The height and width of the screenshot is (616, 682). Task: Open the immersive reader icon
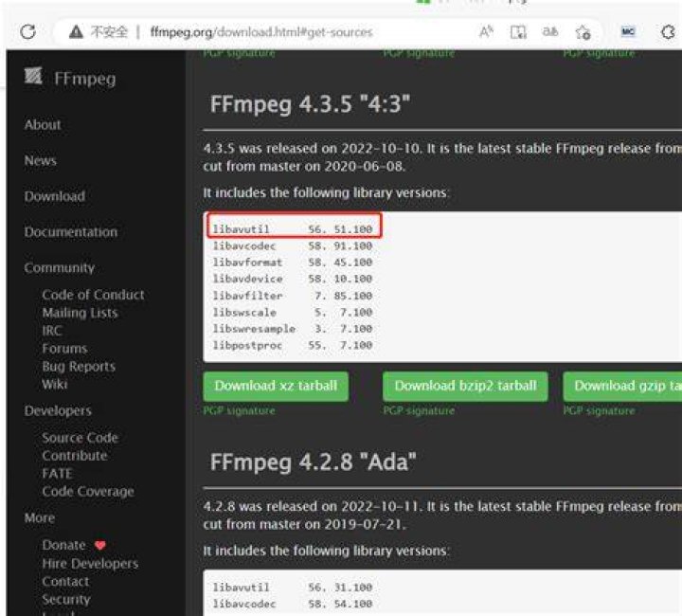(517, 32)
